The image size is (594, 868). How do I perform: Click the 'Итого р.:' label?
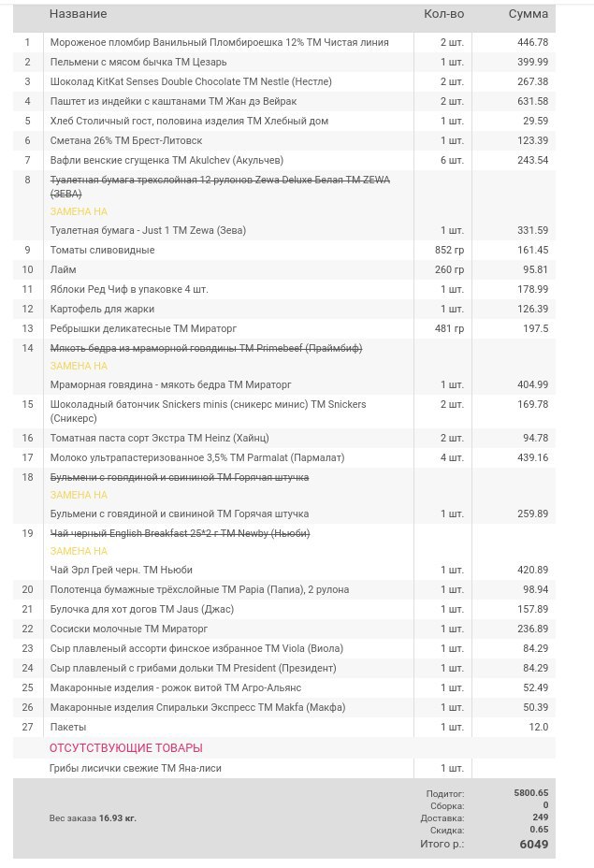coord(442,845)
